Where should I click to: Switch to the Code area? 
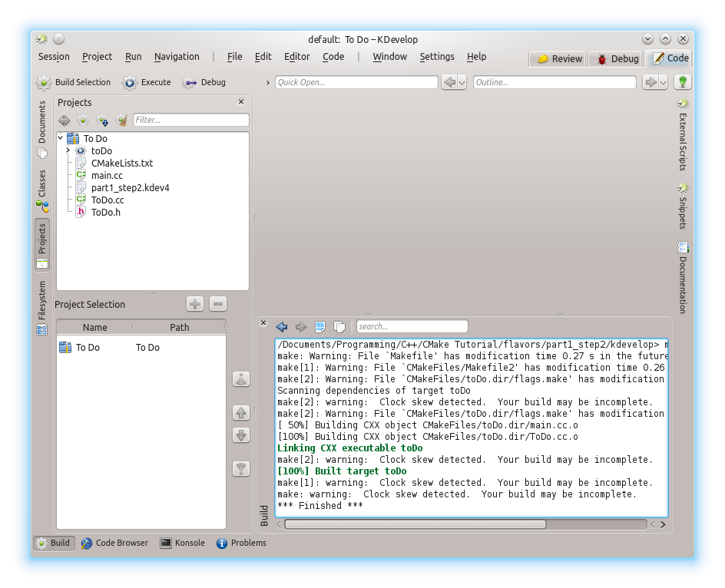670,58
